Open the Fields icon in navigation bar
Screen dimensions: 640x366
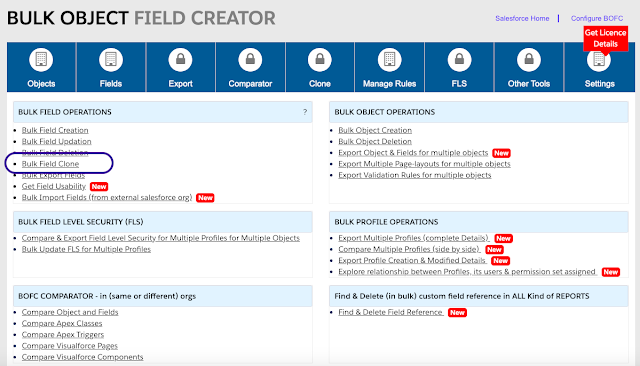(x=111, y=60)
